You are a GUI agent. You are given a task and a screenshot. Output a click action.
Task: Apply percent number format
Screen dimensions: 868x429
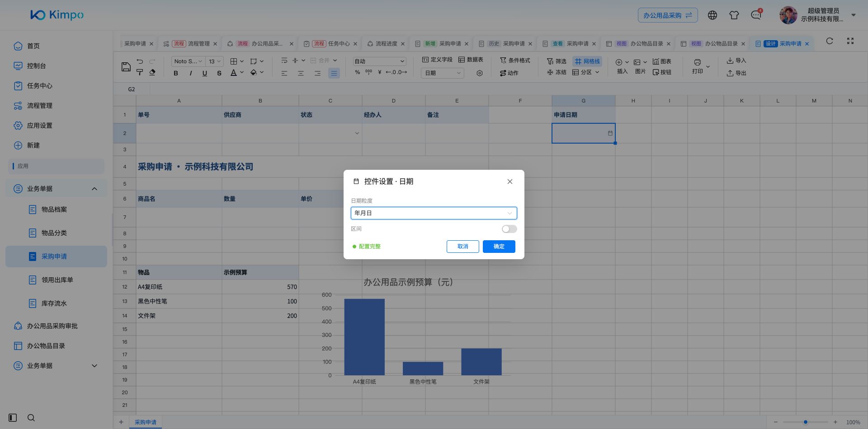click(358, 72)
